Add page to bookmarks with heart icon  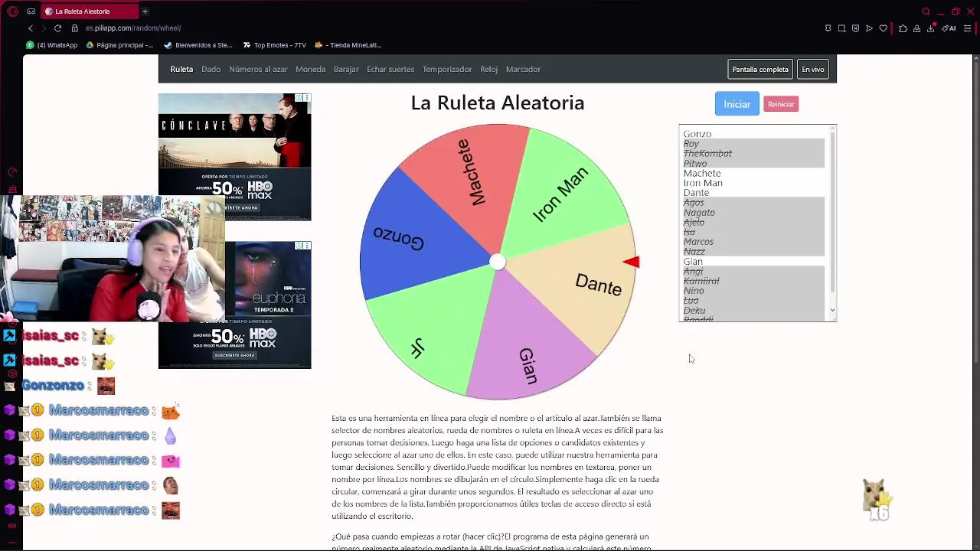(883, 28)
